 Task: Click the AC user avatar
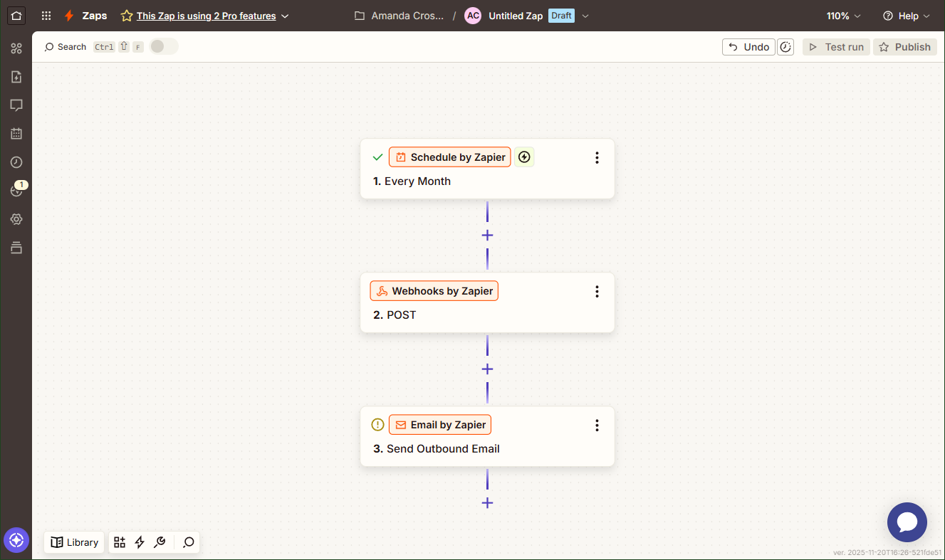coord(473,16)
